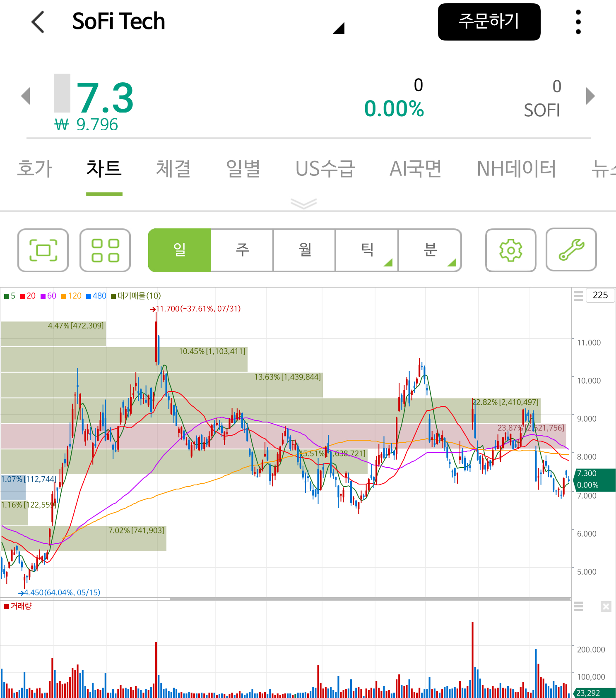The width and height of the screenshot is (616, 698).
Task: Click the 20-day moving average legend
Action: tap(28, 296)
